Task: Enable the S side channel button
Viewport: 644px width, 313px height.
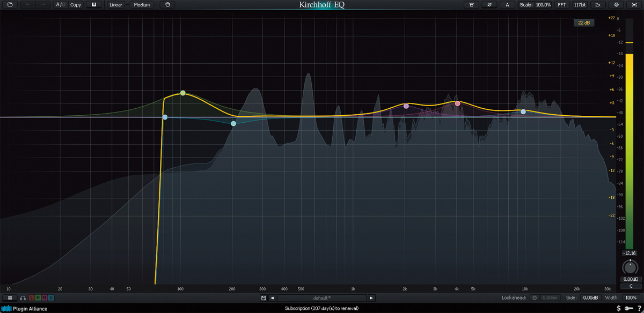Action: point(51,297)
